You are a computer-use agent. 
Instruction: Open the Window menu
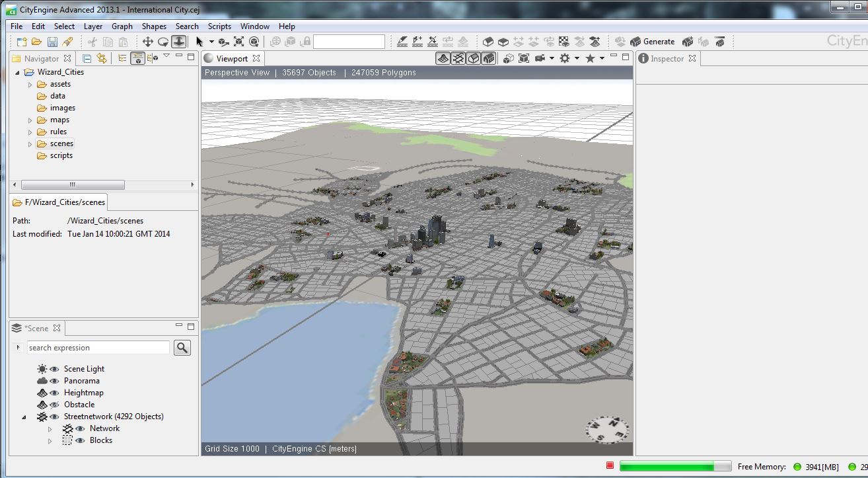[x=255, y=26]
